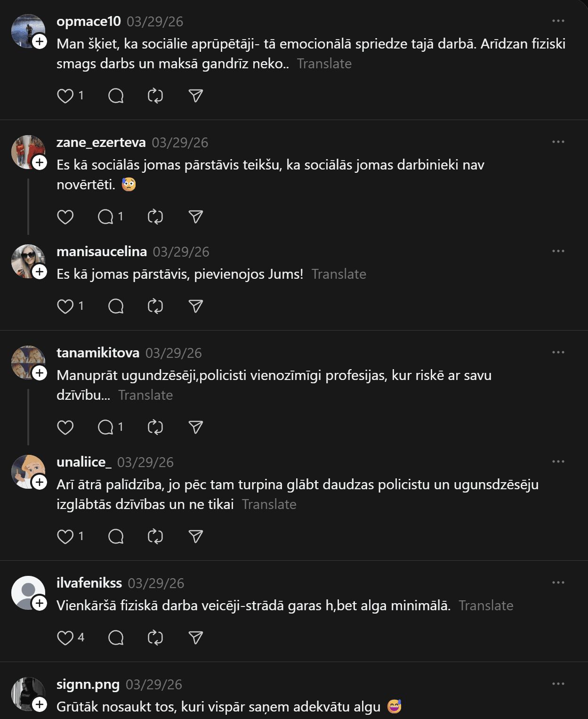
Task: Like opmace10's comment
Action: pos(65,96)
